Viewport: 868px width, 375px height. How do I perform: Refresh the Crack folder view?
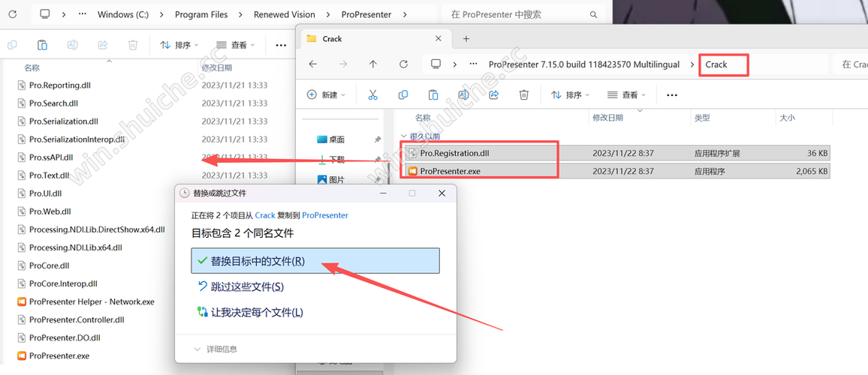tap(403, 64)
